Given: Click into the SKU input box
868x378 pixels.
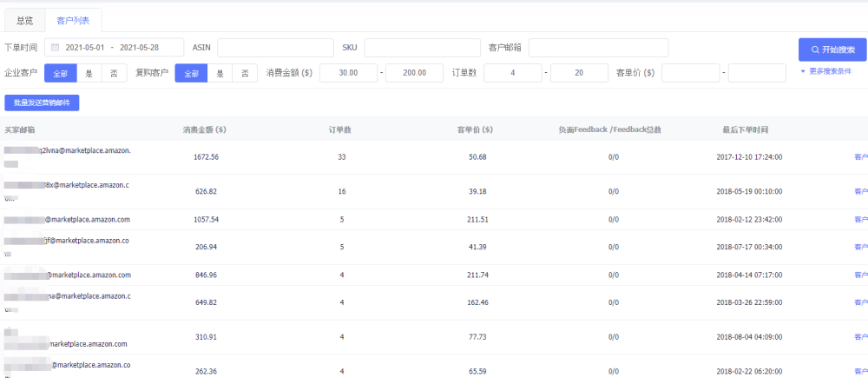Looking at the screenshot, I should click(421, 47).
